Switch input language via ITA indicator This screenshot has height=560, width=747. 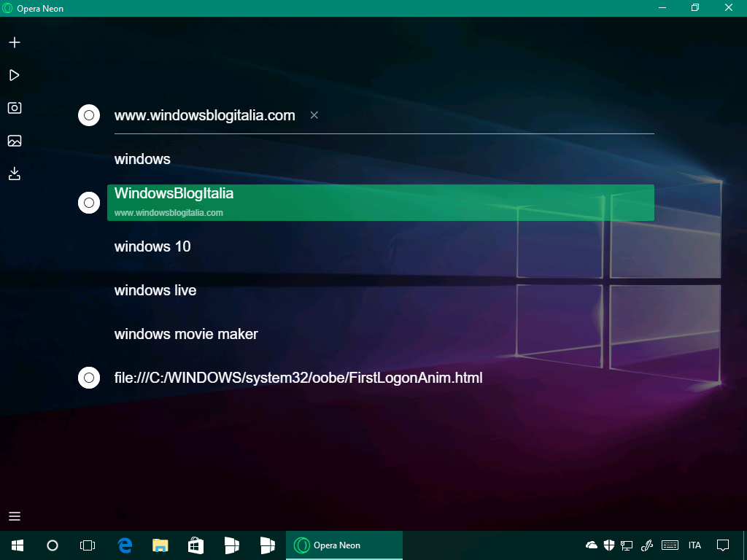point(694,545)
